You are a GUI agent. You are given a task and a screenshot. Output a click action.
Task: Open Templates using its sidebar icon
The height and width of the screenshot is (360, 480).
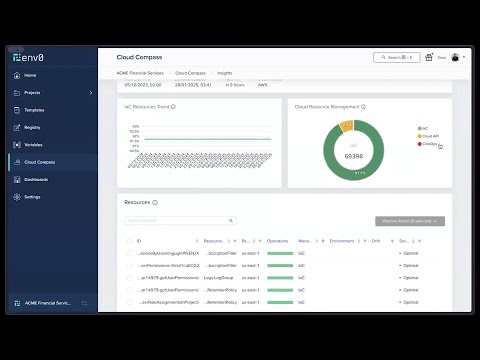(17, 110)
